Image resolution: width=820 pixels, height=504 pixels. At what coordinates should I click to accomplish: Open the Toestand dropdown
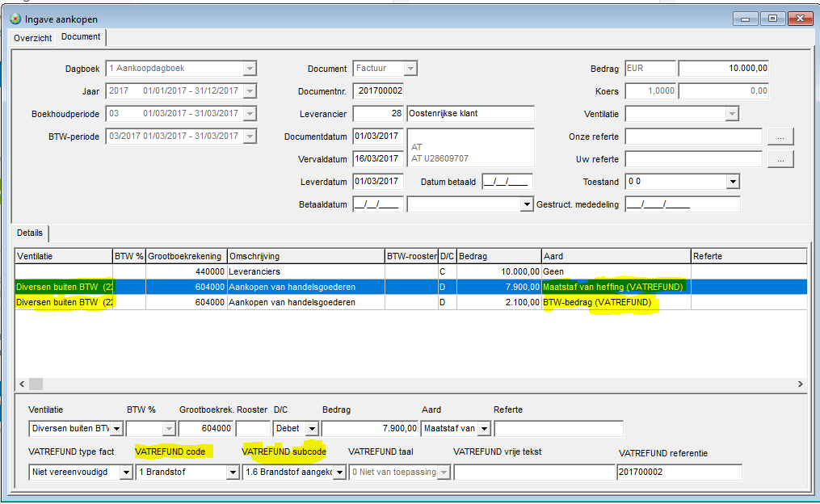click(734, 182)
